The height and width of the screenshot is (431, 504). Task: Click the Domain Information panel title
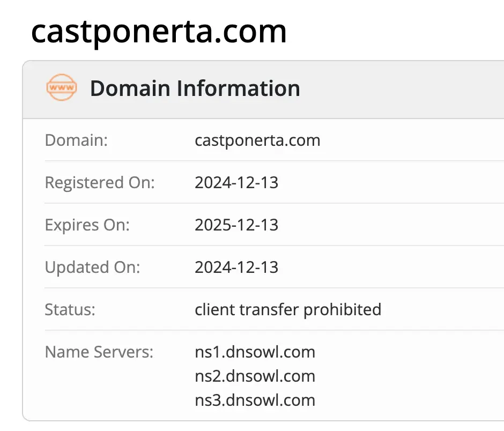tap(195, 88)
